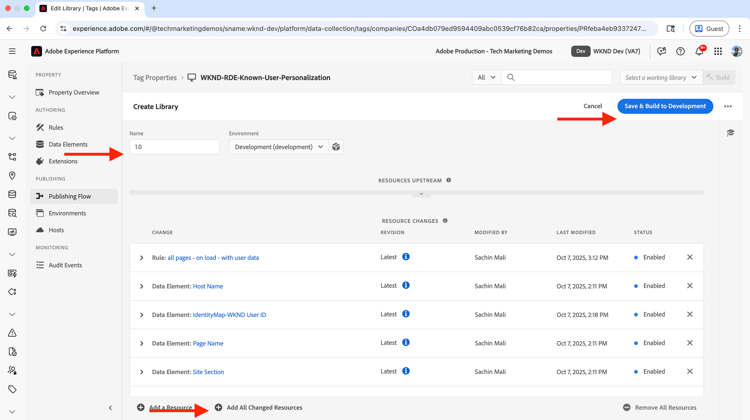Go back in browser history
The width and height of the screenshot is (750, 420).
click(x=10, y=29)
